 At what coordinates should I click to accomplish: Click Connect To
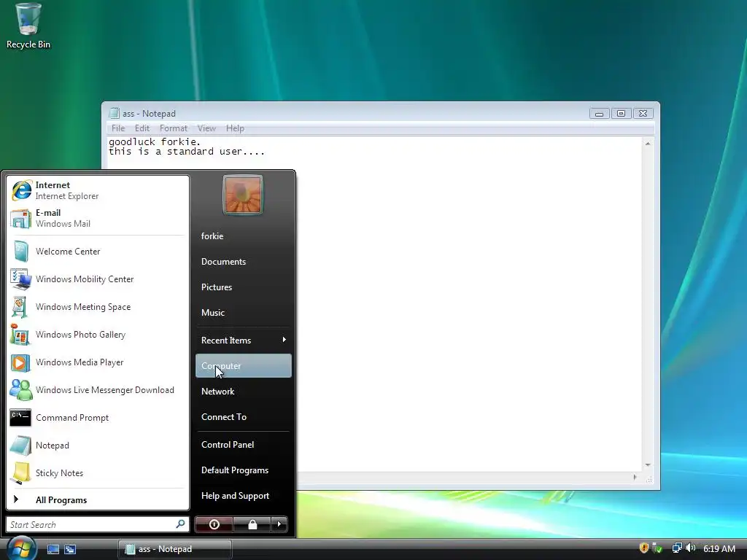click(x=243, y=416)
